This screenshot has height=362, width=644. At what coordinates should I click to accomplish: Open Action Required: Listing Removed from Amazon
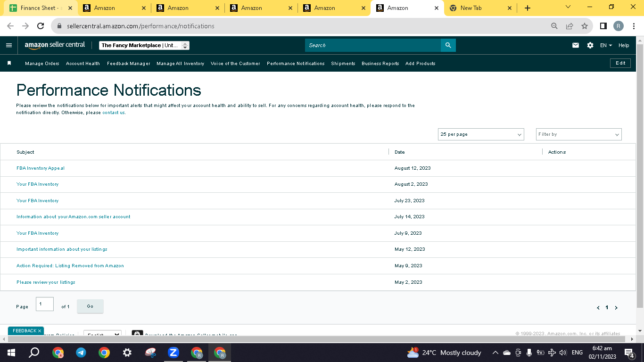[x=70, y=266]
